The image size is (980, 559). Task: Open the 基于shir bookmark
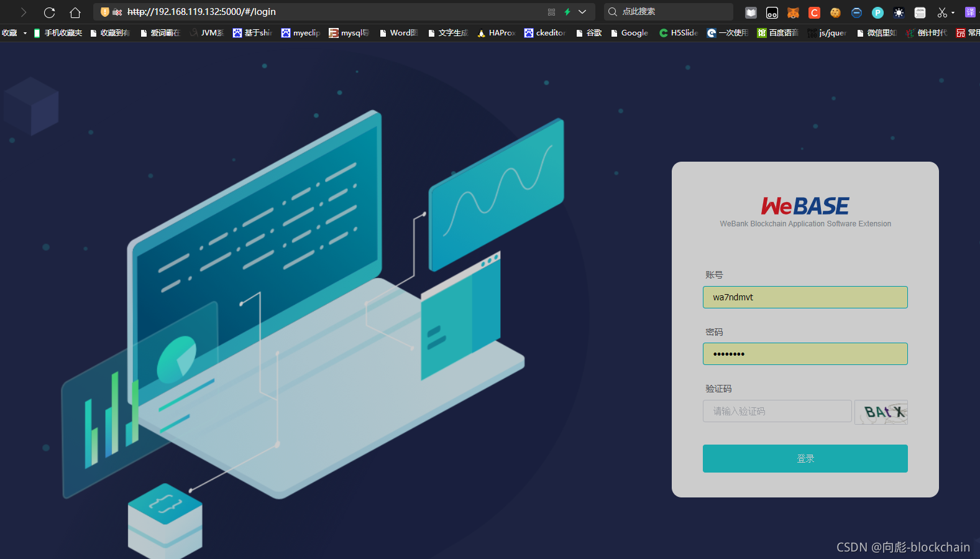pyautogui.click(x=252, y=33)
